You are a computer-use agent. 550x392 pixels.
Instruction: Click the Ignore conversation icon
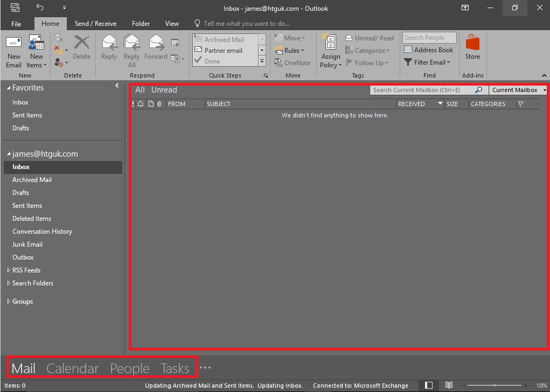tap(59, 38)
